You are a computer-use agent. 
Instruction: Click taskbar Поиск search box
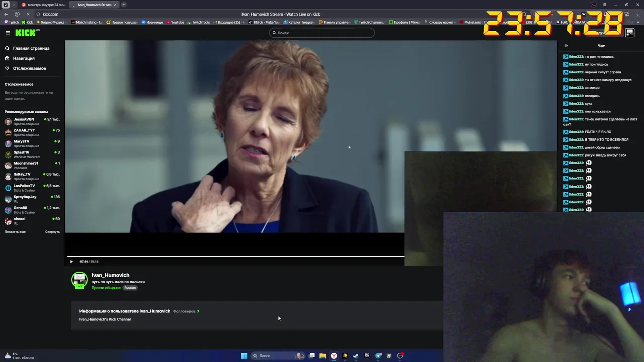278,356
